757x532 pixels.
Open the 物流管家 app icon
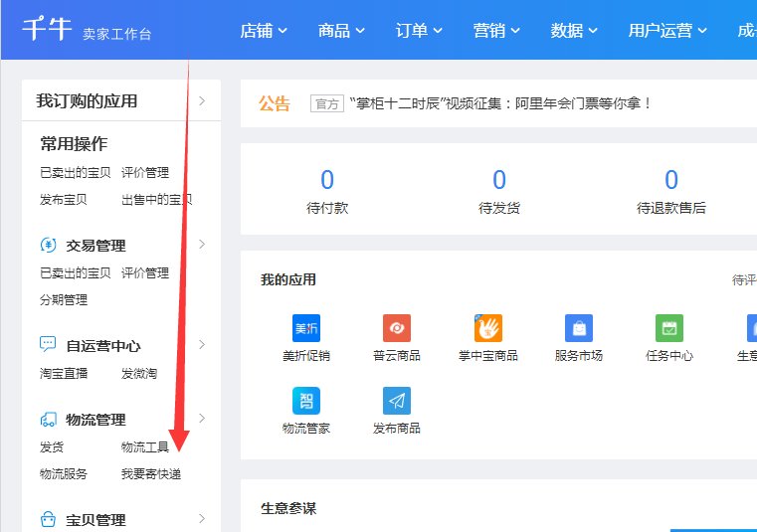click(306, 401)
